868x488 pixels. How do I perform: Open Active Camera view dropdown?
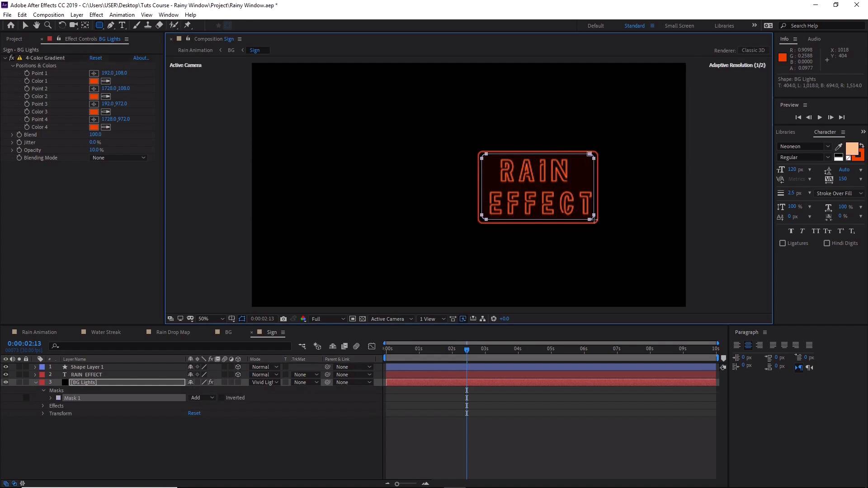click(392, 319)
